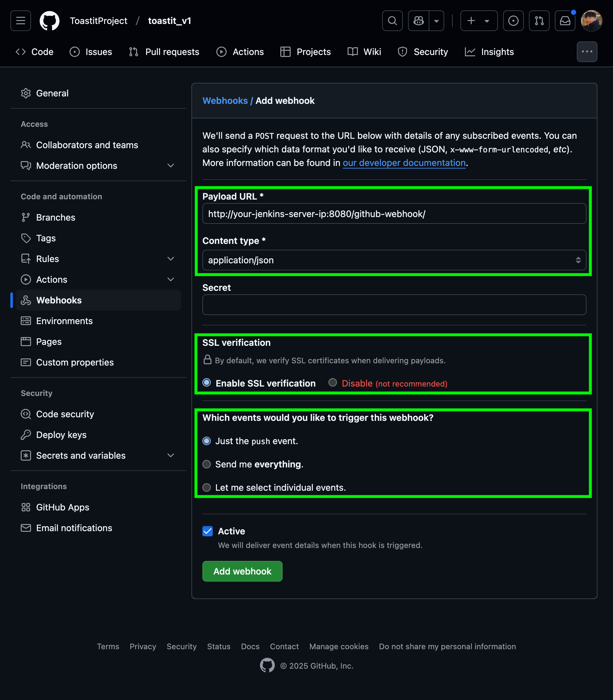
Task: Click the Code security shield-search icon
Action: point(26,414)
